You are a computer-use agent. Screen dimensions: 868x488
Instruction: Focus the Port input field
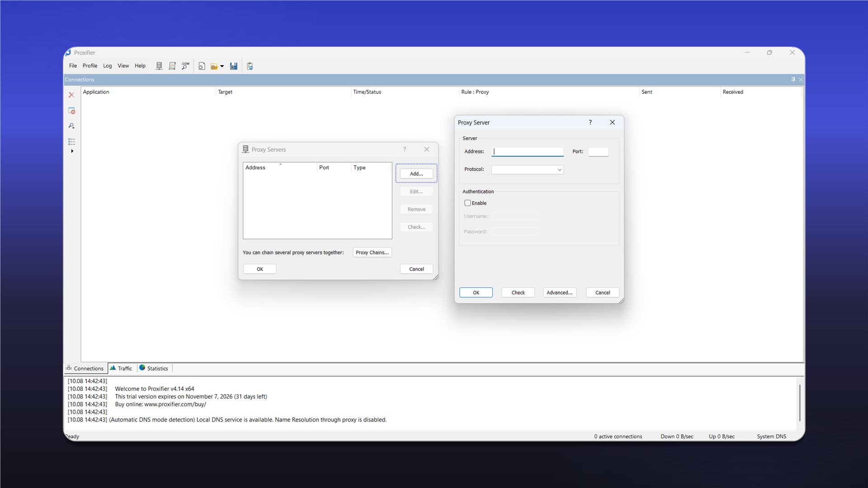[599, 152]
